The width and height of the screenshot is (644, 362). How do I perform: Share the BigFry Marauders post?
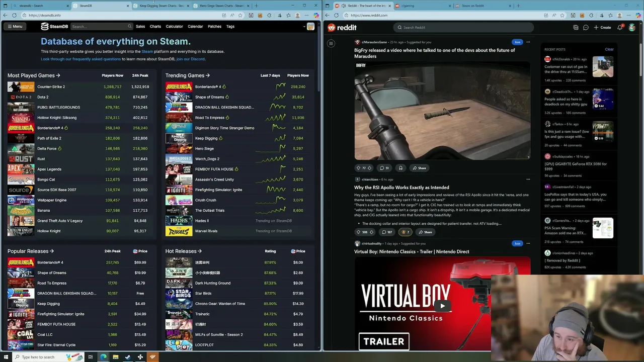click(419, 168)
